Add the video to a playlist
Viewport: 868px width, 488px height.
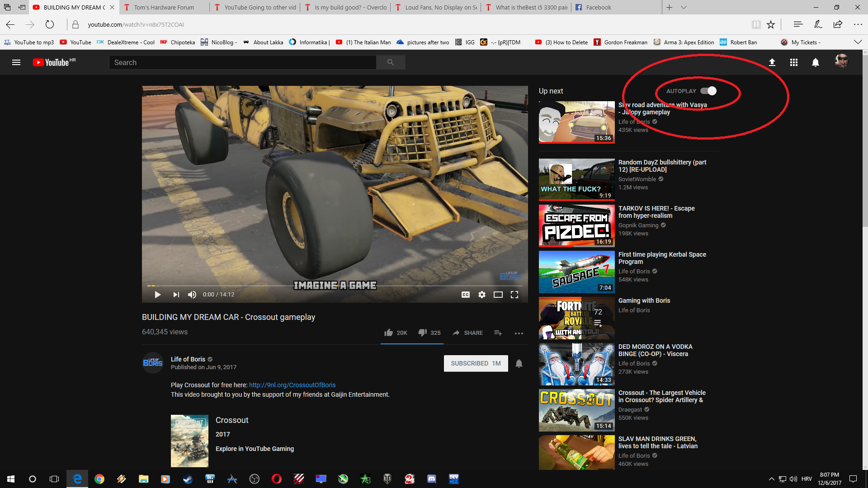498,333
